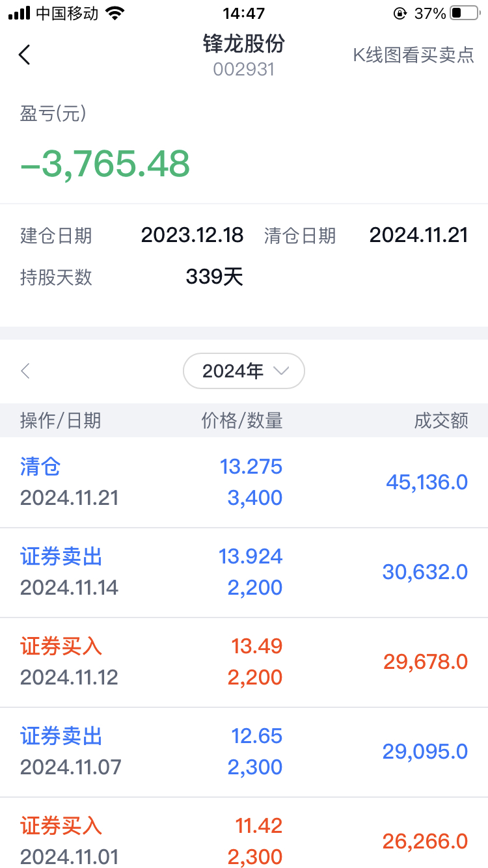The width and height of the screenshot is (488, 868).
Task: Tap the 成交额 column header
Action: (x=441, y=420)
